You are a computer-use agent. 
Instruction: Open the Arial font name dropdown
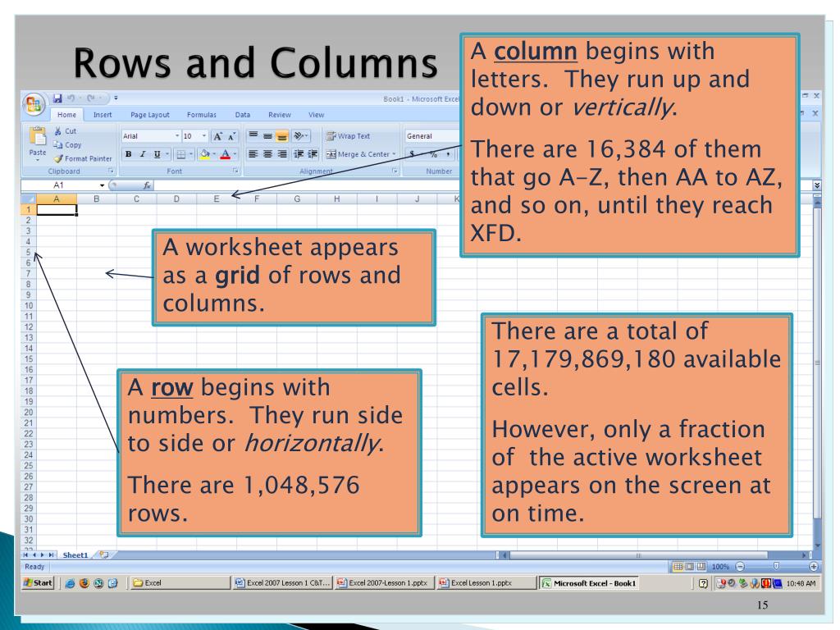pos(177,136)
